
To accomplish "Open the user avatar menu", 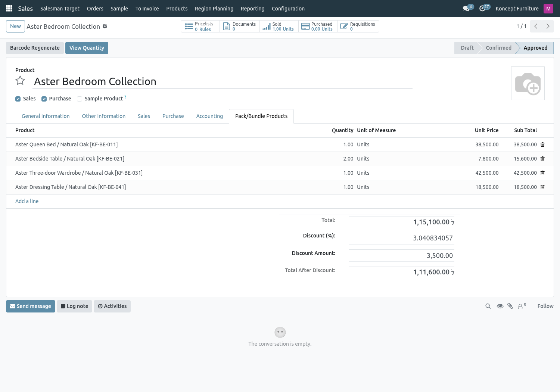I will tap(548, 9).
